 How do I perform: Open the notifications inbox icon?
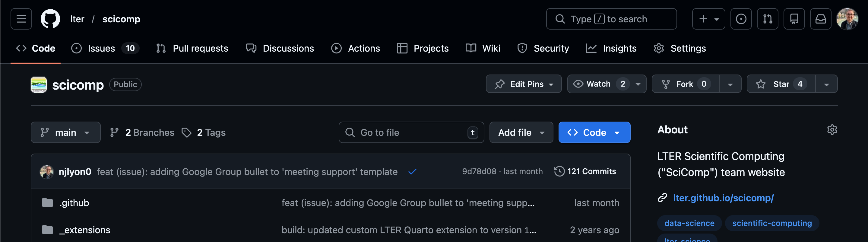click(x=820, y=19)
